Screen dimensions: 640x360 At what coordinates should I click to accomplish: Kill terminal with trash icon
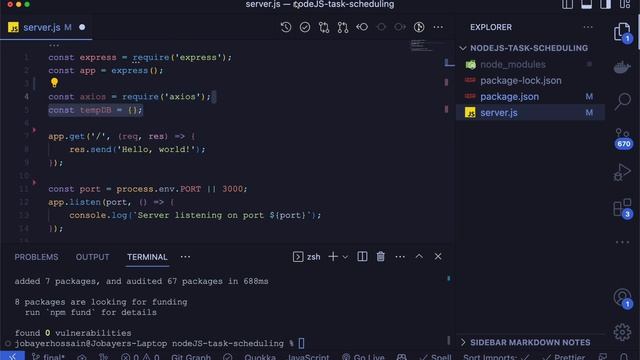380,256
